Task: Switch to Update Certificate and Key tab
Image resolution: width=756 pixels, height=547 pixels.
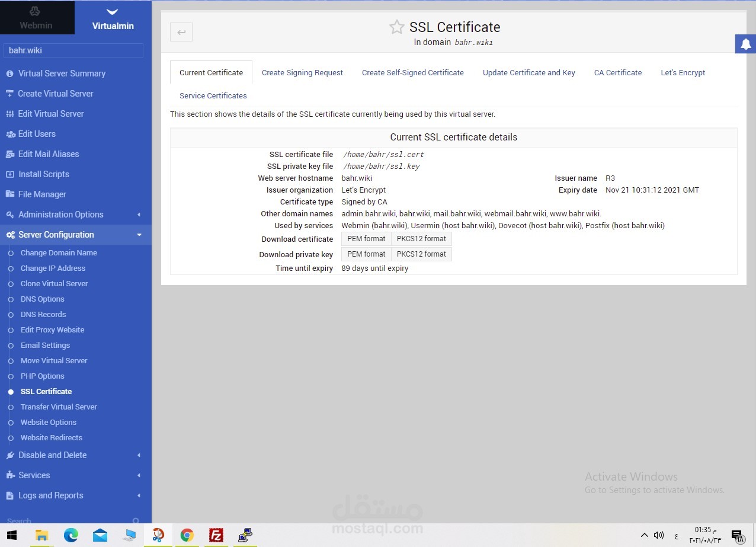Action: coord(529,72)
